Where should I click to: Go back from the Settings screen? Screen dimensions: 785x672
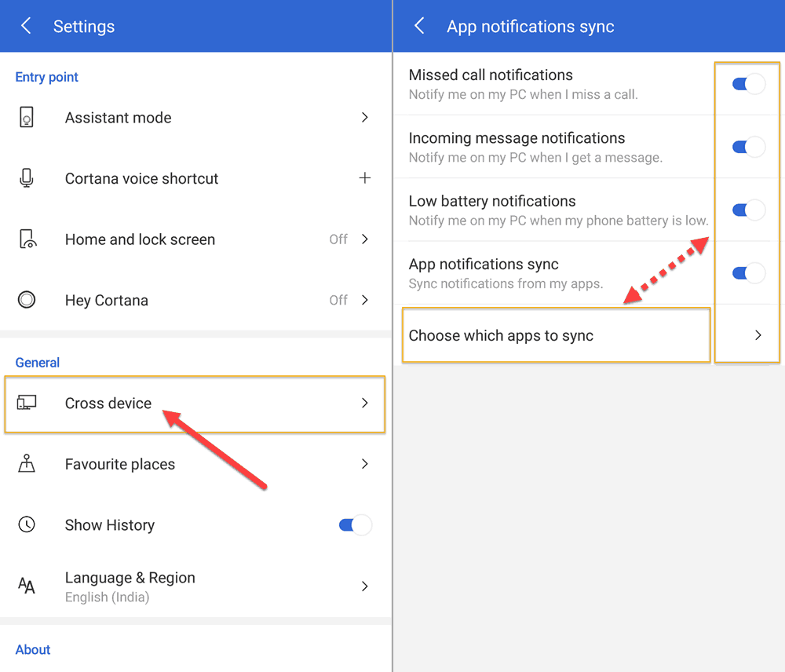click(x=26, y=26)
